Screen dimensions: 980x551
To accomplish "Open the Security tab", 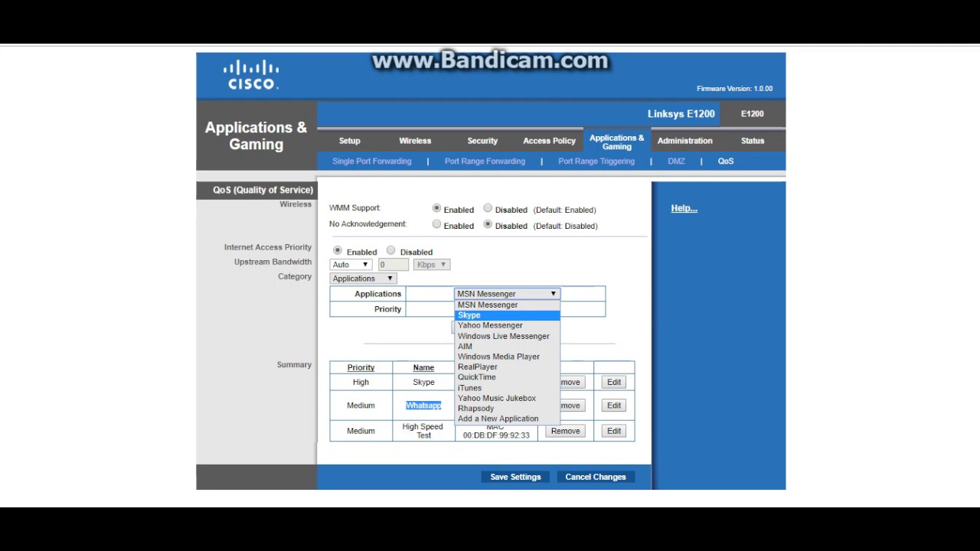I will click(x=482, y=141).
